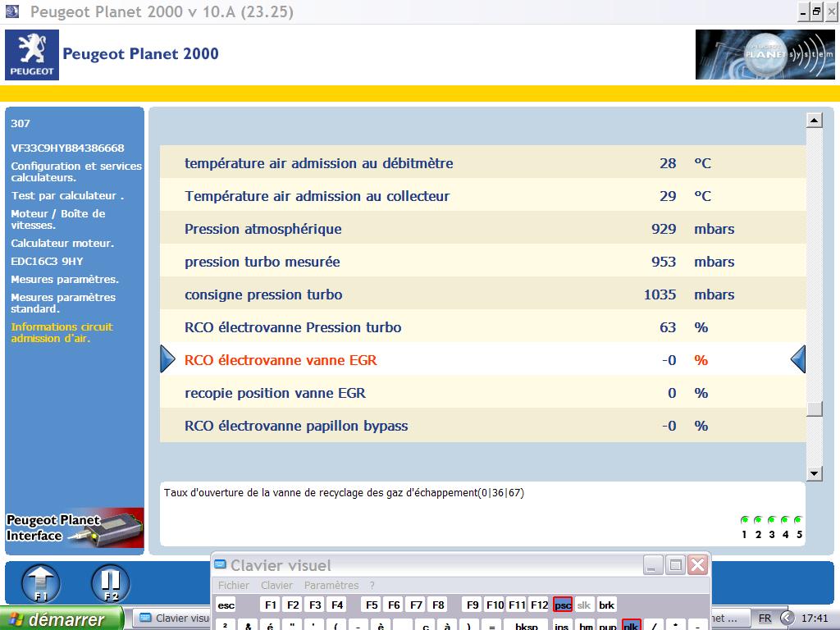Screen dimensions: 840x630
Task: Click the left blue arrow on EGR row
Action: pyautogui.click(x=167, y=359)
